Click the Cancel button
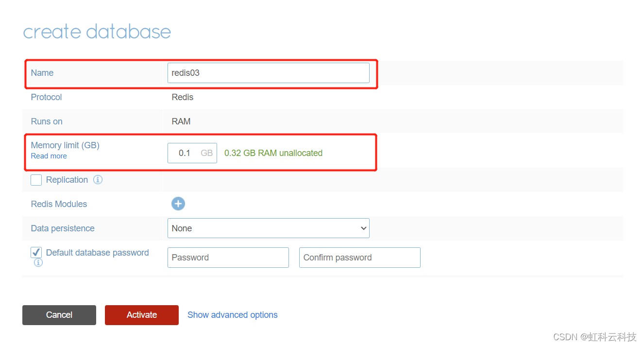Image resolution: width=644 pixels, height=346 pixels. point(59,315)
